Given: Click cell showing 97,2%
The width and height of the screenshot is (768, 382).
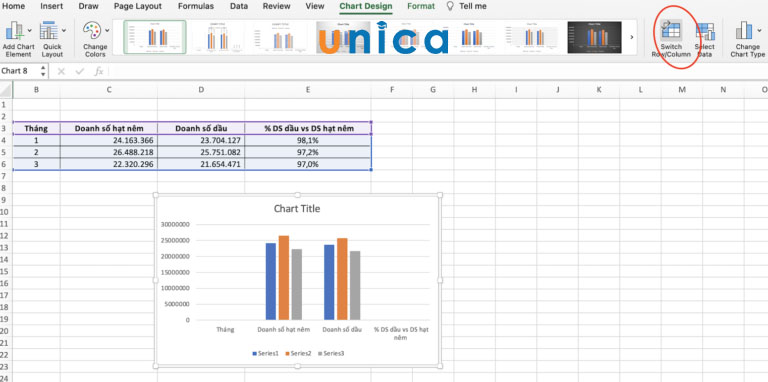Looking at the screenshot, I should [x=308, y=152].
